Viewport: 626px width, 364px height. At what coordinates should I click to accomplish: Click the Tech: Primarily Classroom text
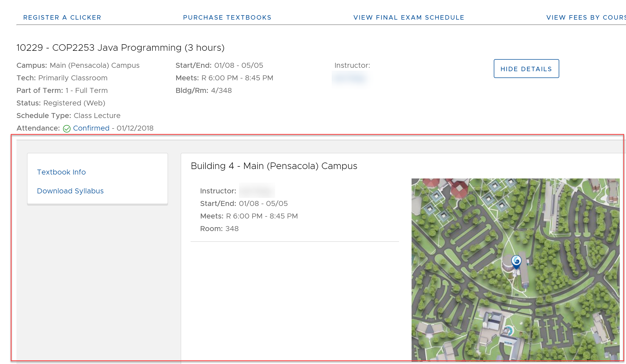(x=62, y=78)
